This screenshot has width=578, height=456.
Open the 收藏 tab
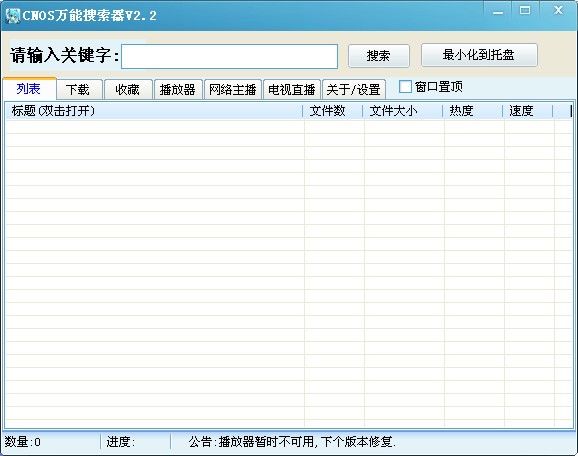click(x=128, y=90)
